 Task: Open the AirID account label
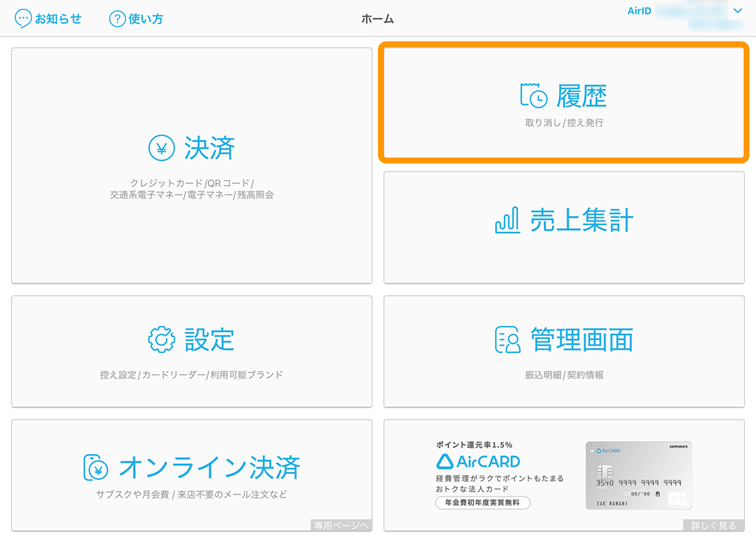coord(639,11)
